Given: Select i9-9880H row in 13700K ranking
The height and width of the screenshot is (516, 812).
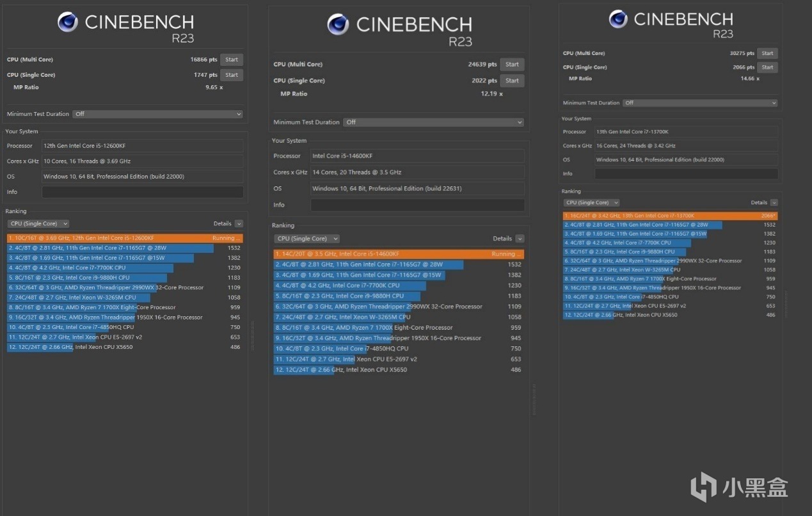Looking at the screenshot, I should (671, 252).
